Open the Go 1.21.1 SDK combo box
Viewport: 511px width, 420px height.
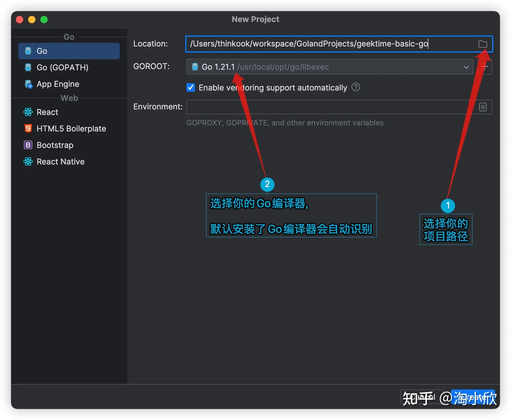(319, 67)
